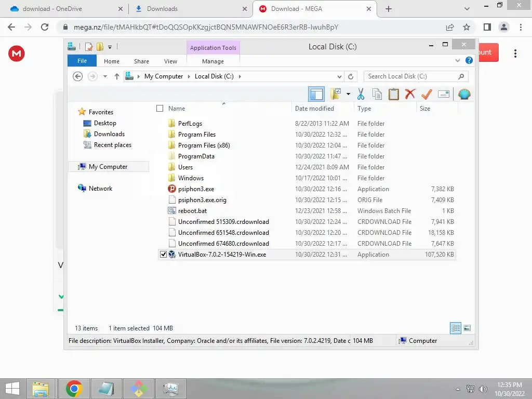Open dropdown arrow beside folder options icon

tap(348, 94)
